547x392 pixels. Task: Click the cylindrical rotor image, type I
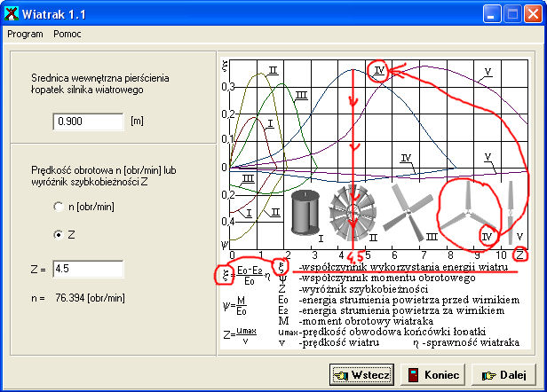(305, 213)
